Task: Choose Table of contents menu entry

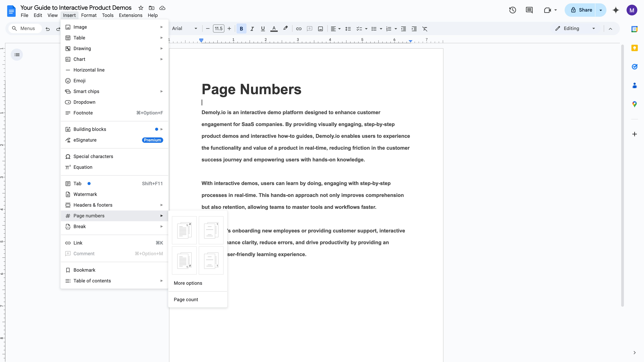Action: tap(115, 281)
